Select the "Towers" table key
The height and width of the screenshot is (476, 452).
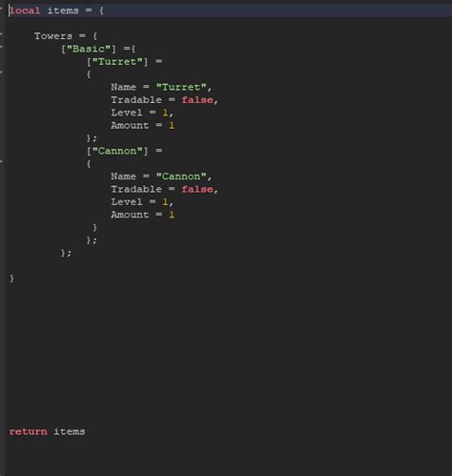[53, 36]
